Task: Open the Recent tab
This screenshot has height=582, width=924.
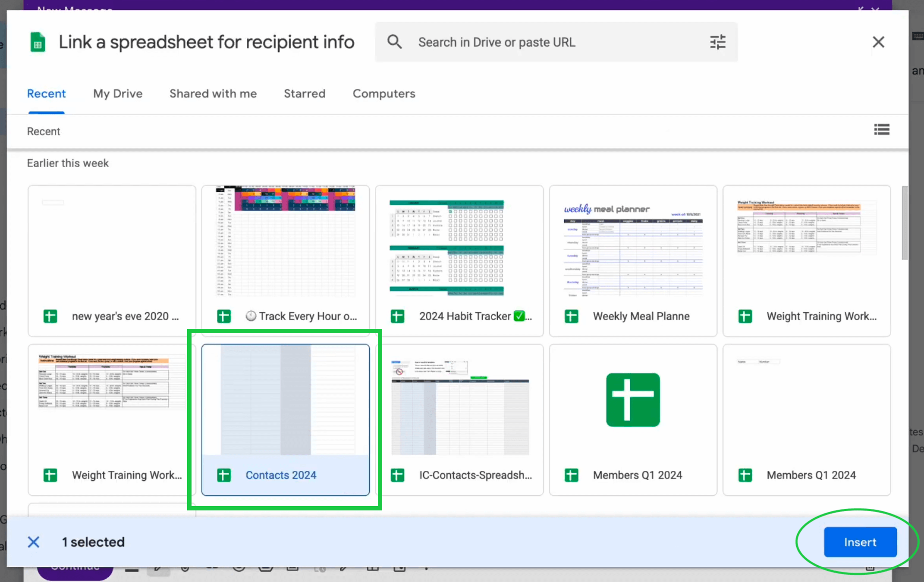Action: (46, 94)
